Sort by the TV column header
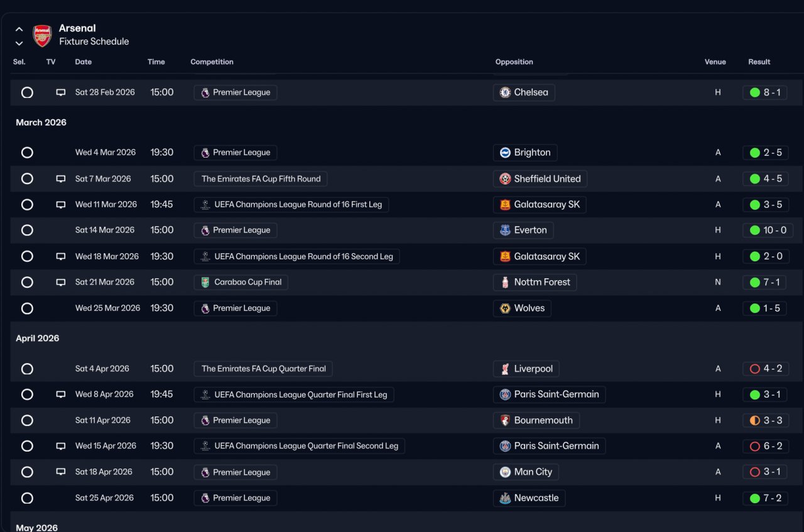 [x=51, y=62]
